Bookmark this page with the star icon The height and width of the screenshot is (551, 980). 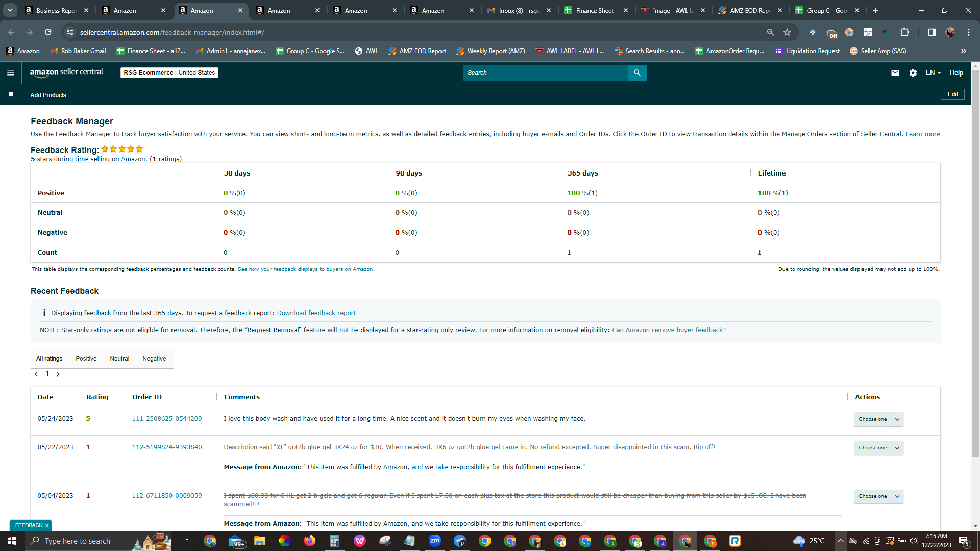787,32
